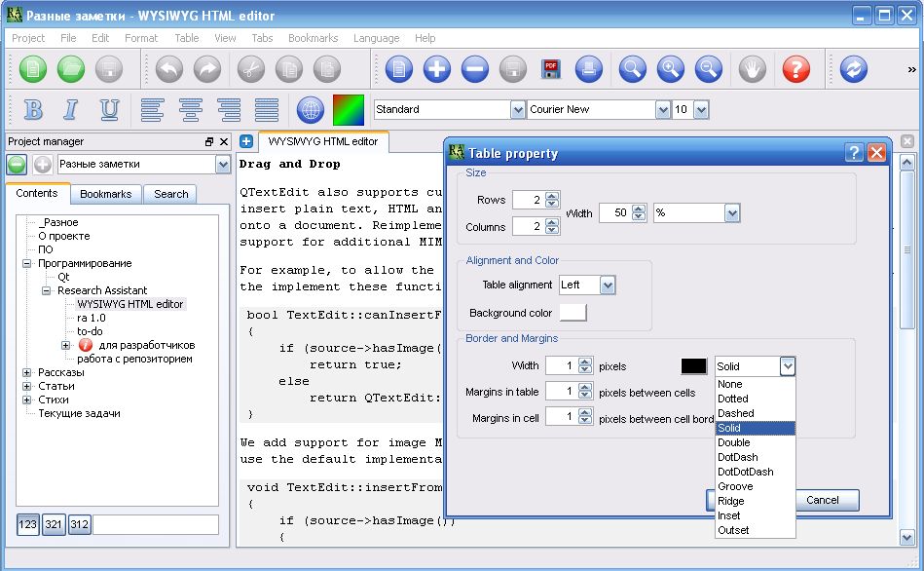
Task: Choose Groove border style option
Action: (x=755, y=486)
